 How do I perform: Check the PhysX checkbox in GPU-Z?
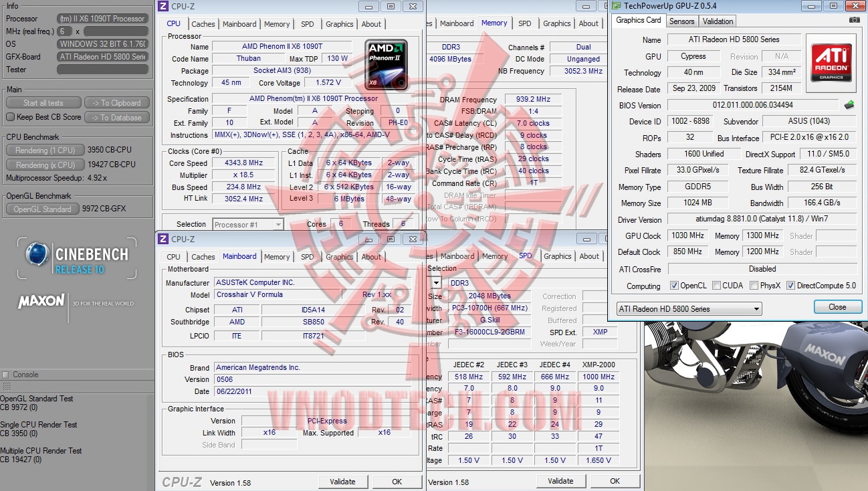point(754,286)
